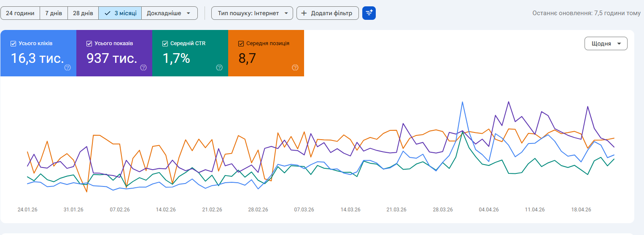
Task: Select the 24 години range tab
Action: 20,13
